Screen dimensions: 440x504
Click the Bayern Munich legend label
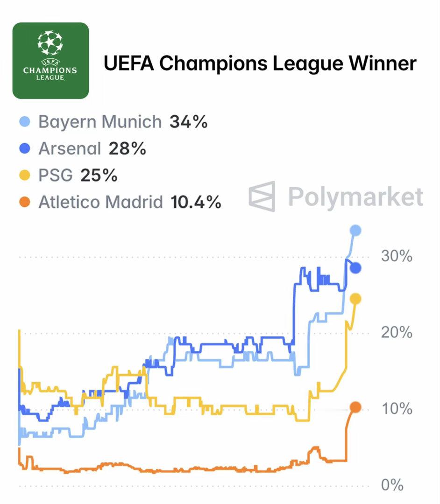[99, 122]
